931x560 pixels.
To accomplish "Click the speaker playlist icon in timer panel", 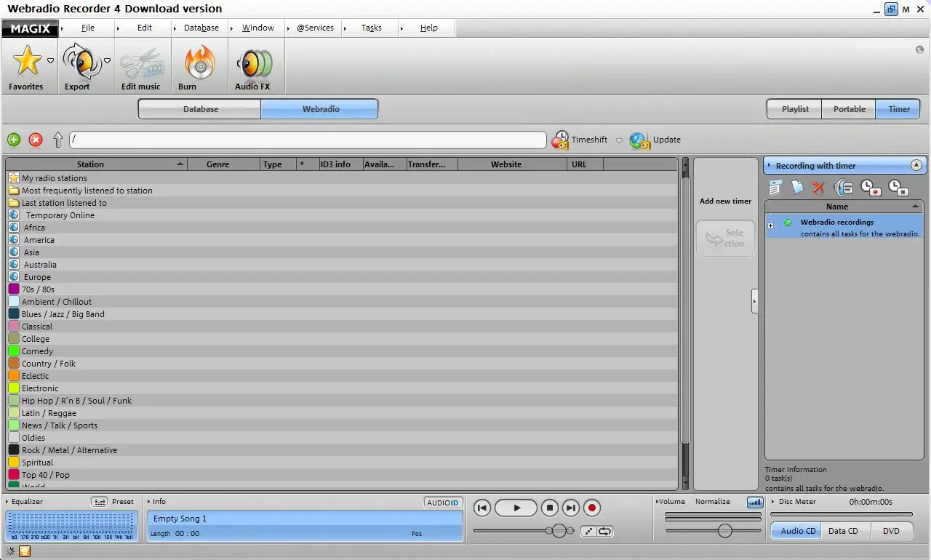I will pyautogui.click(x=843, y=188).
